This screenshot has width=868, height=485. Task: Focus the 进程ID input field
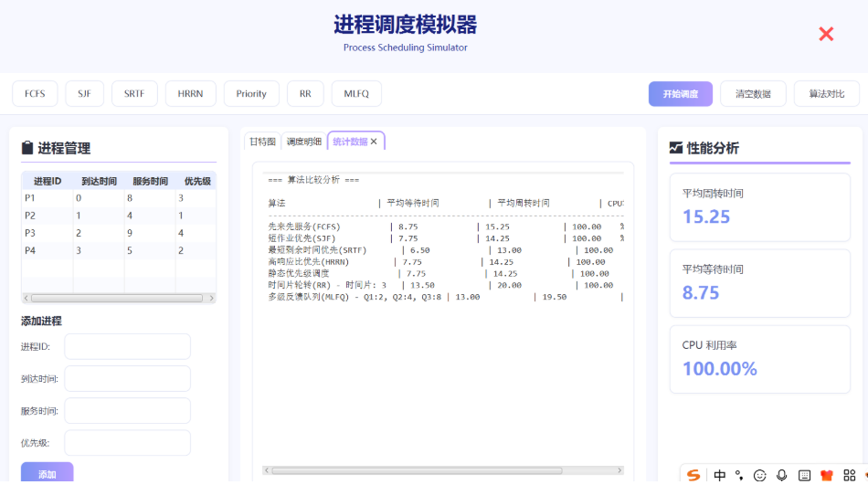127,346
